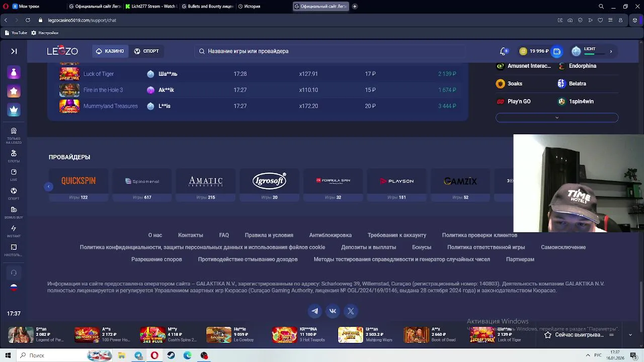Open the blue crown sidebar icon

click(x=14, y=110)
